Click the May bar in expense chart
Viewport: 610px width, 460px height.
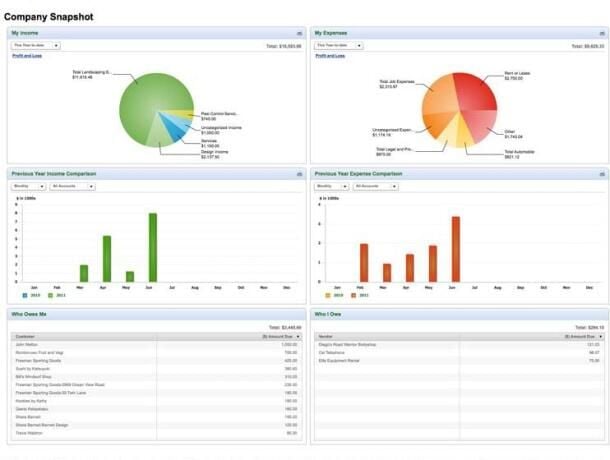(433, 264)
